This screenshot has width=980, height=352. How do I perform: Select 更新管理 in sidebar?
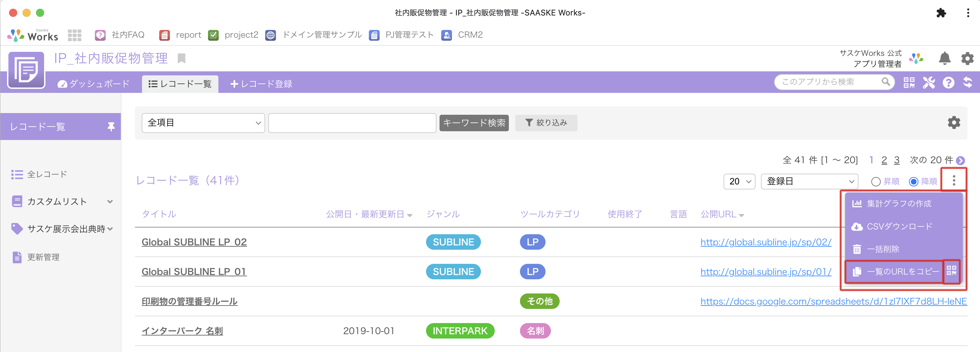[36, 257]
